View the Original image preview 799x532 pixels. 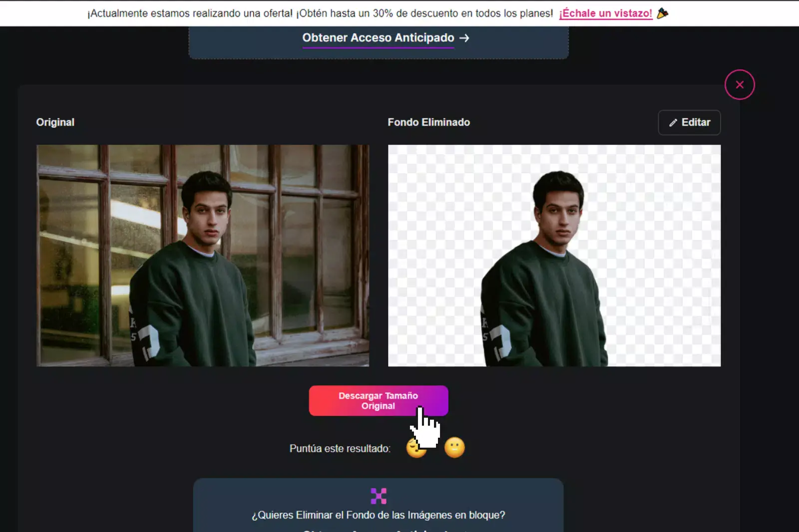[202, 255]
